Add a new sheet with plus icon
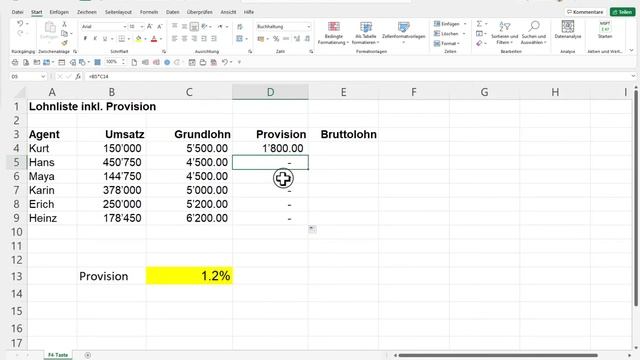 (x=88, y=356)
